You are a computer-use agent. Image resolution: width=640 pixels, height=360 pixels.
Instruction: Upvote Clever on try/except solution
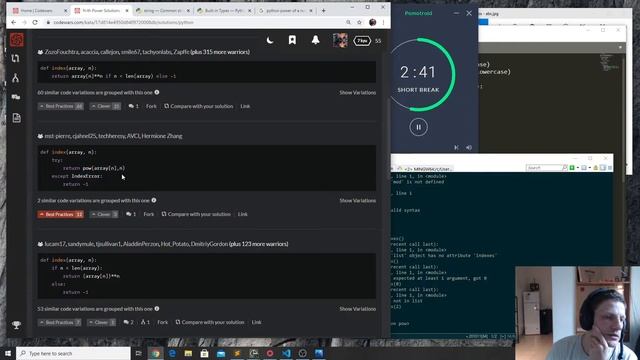click(x=104, y=214)
